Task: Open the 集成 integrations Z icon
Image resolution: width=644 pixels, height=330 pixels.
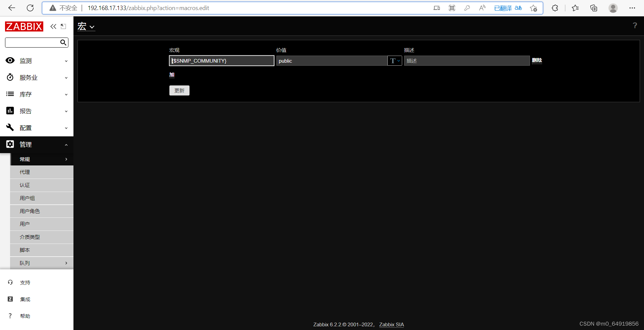Action: pos(10,299)
